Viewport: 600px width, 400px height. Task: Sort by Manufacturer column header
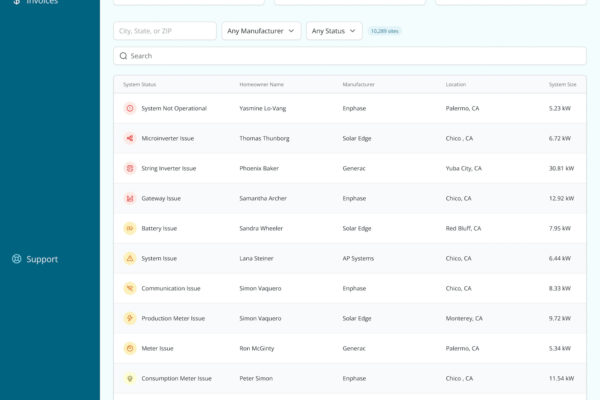coord(359,84)
